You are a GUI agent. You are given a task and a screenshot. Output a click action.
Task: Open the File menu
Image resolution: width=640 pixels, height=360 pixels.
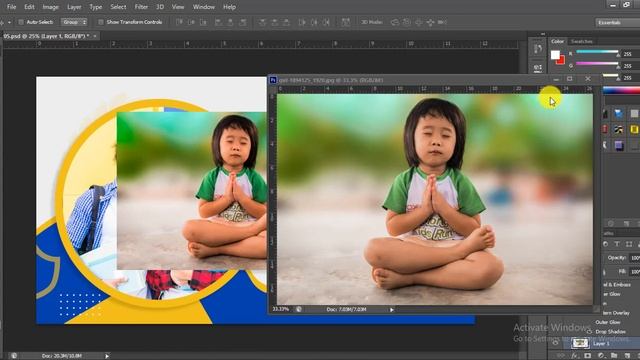pyautogui.click(x=11, y=7)
